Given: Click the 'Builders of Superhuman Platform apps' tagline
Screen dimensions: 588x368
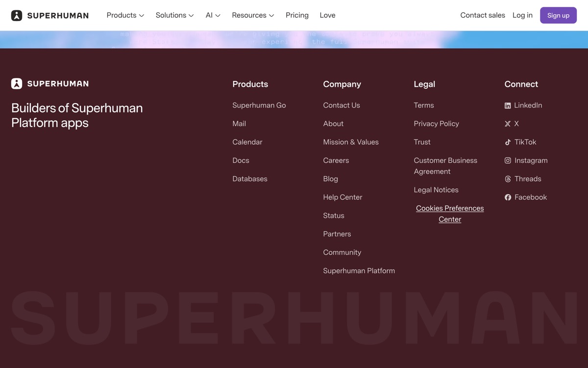Looking at the screenshot, I should click(x=77, y=115).
